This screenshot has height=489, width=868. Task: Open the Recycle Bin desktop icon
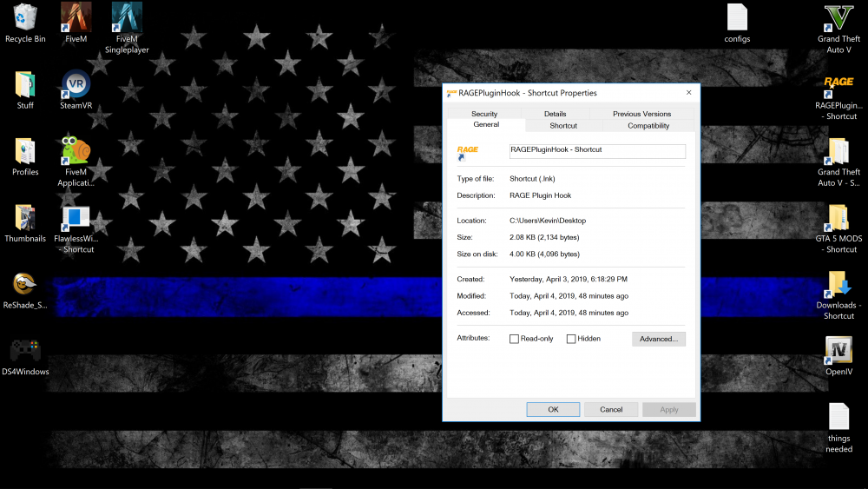click(25, 17)
